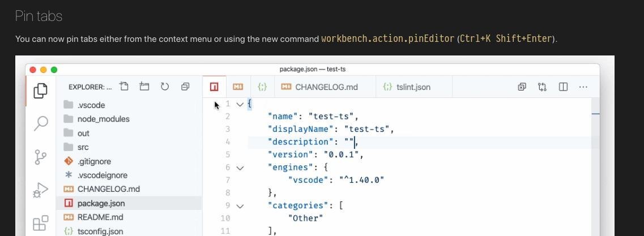Click line number 10 in the gutter
Viewport: 644px width, 236px height.
pyautogui.click(x=225, y=218)
